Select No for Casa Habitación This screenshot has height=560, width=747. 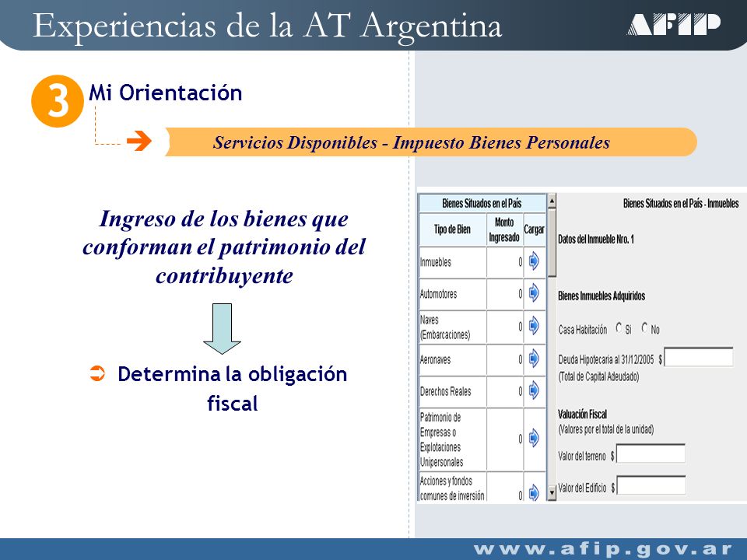coord(644,327)
